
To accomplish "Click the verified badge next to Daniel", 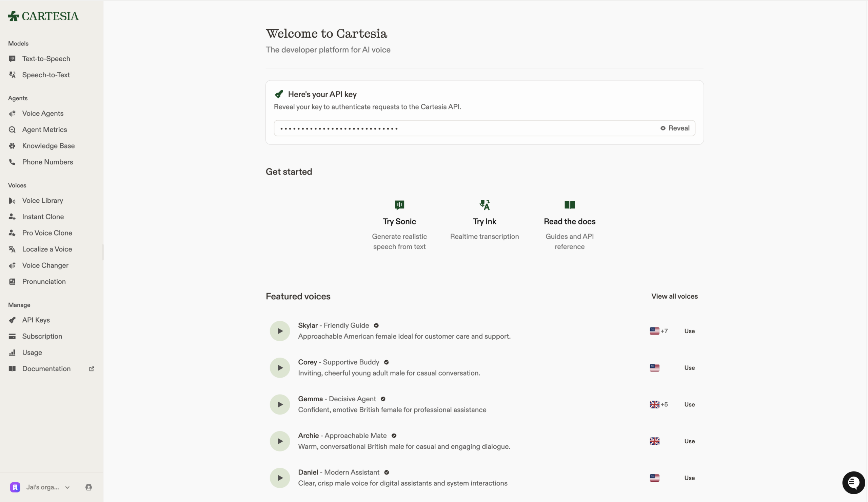I will pos(387,473).
